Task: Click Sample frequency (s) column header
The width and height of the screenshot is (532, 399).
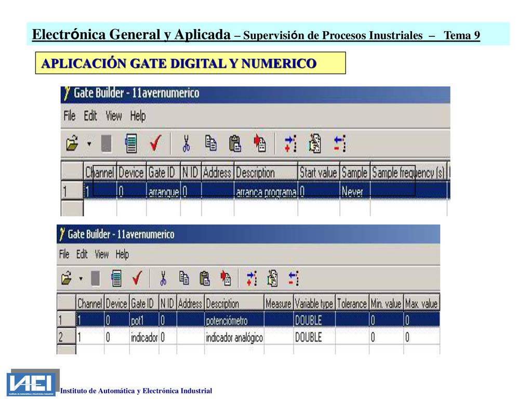Action: click(408, 172)
